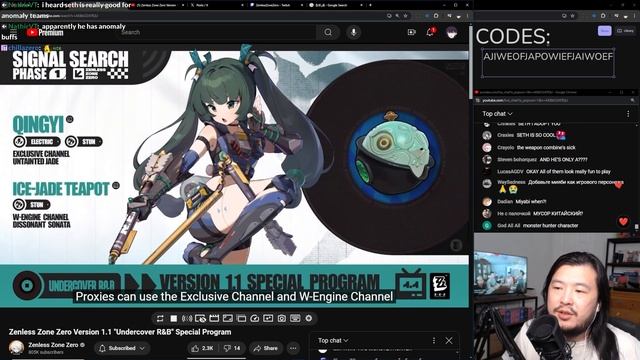Image resolution: width=640 pixels, height=360 pixels.
Task: Click the loop icon in video toolbar
Action: [160, 318]
